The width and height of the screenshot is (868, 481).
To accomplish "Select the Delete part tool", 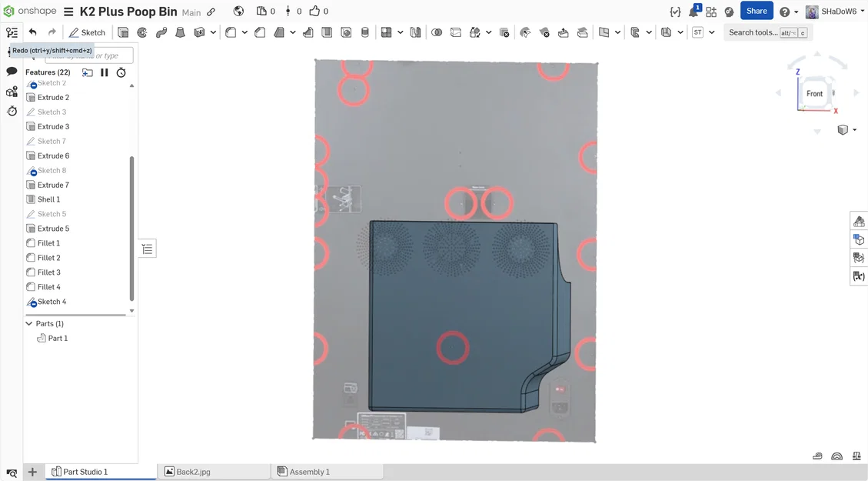I will 504,32.
